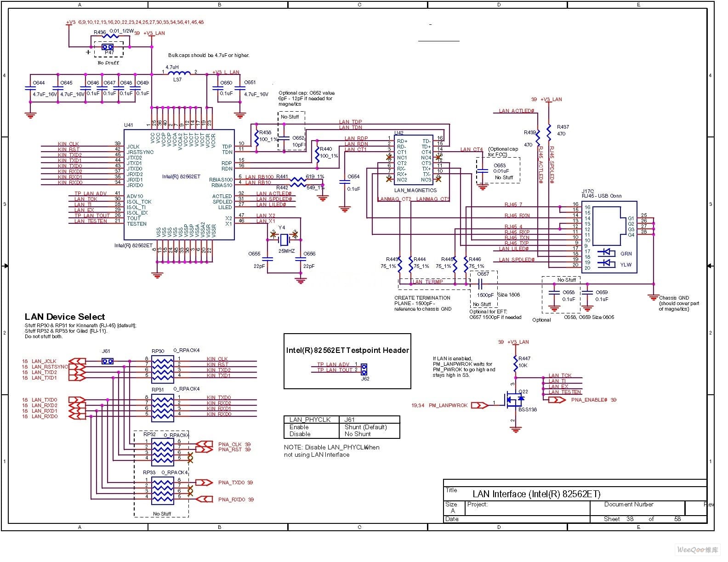Click the L37 4.7uH inductor symbol
The width and height of the screenshot is (728, 562).
point(178,72)
